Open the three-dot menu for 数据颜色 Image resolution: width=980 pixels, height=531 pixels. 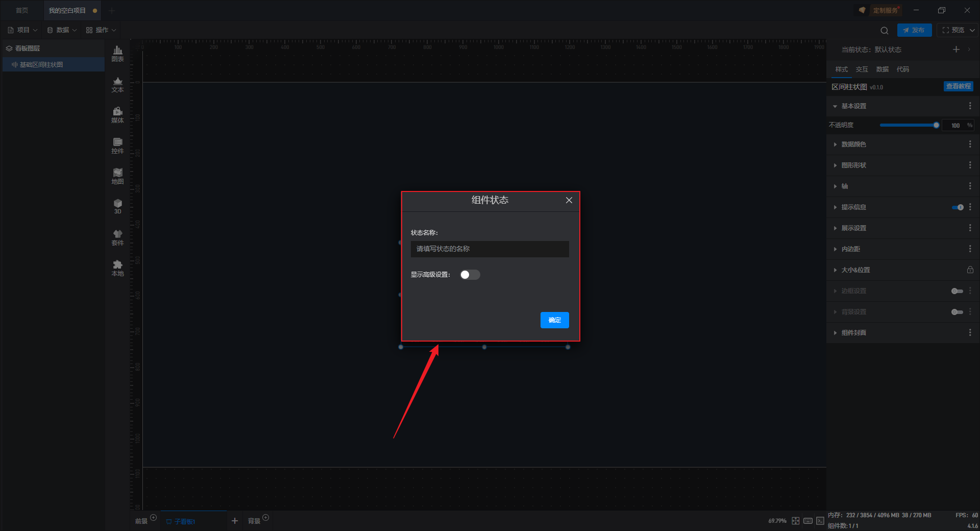(x=970, y=144)
